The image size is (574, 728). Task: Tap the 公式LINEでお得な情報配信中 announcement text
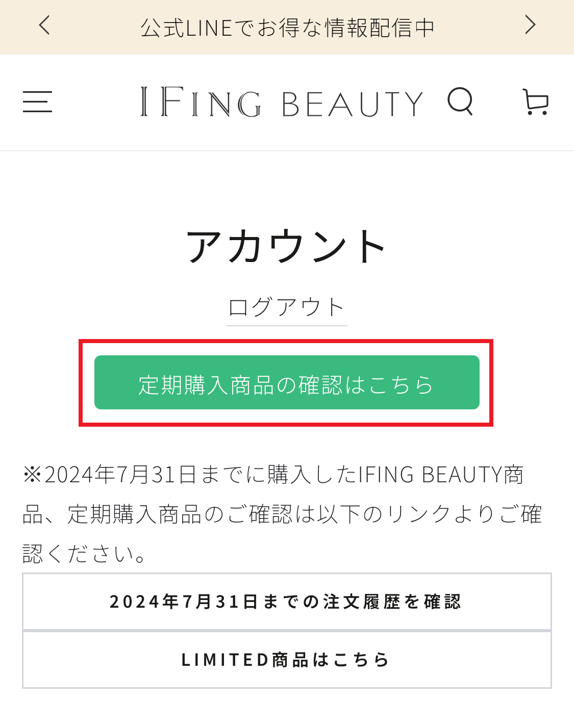pos(287,28)
